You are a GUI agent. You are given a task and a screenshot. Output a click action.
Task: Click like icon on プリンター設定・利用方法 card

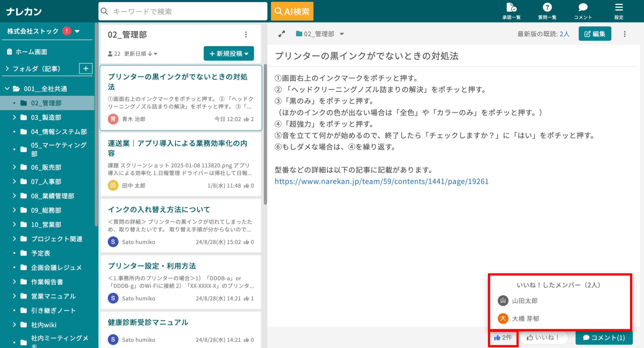[246, 298]
